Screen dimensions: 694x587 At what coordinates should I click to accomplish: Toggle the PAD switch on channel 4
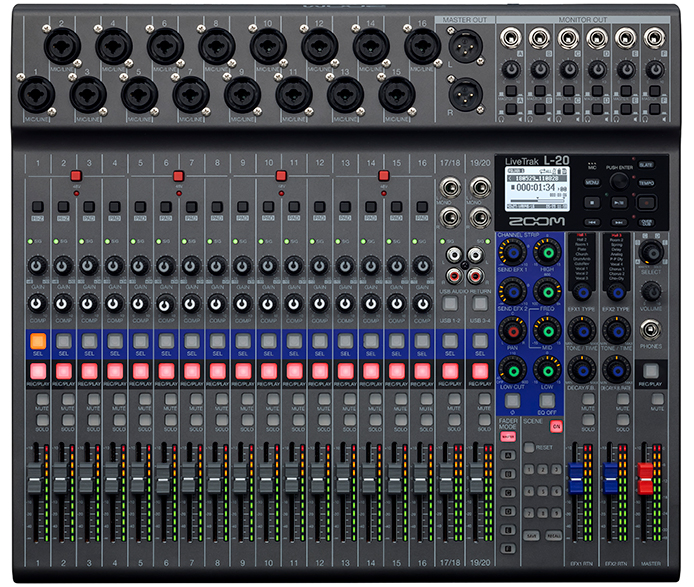point(115,207)
